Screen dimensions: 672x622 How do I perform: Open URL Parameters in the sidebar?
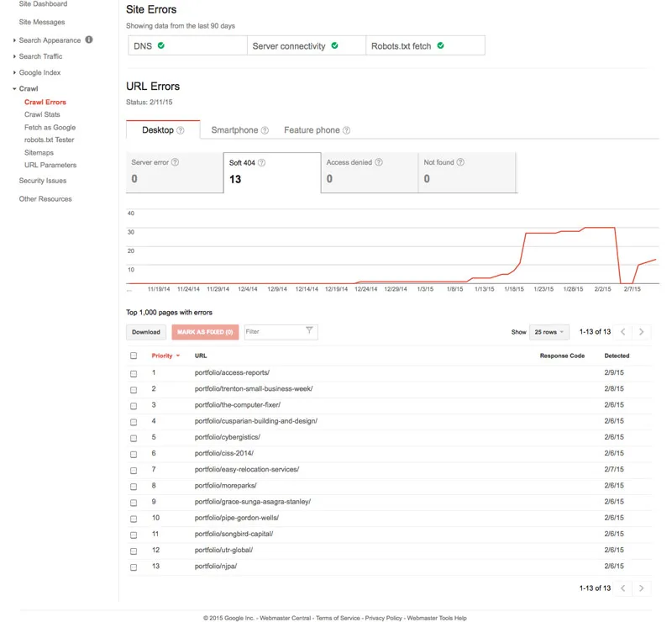click(50, 165)
